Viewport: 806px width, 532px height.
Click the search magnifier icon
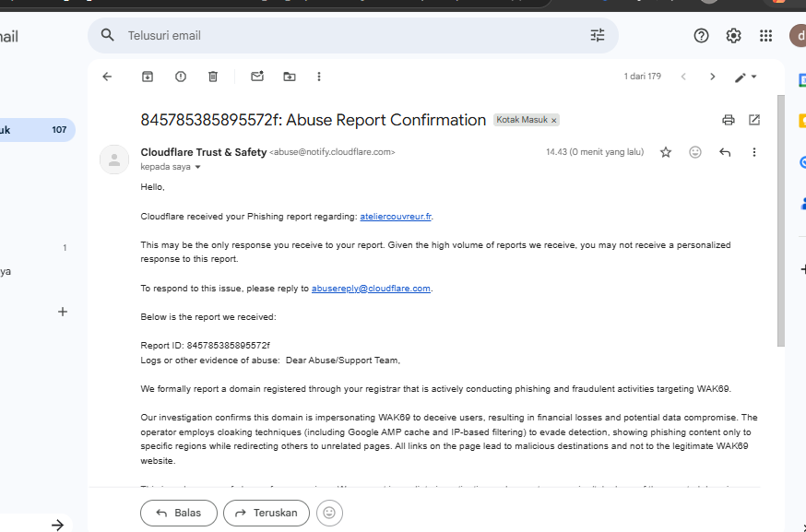pyautogui.click(x=107, y=35)
